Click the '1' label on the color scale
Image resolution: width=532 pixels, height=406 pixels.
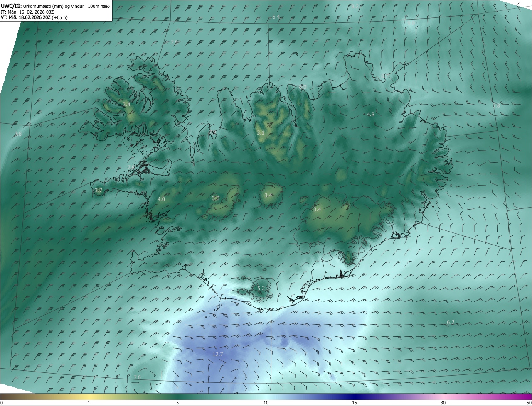(x=89, y=403)
